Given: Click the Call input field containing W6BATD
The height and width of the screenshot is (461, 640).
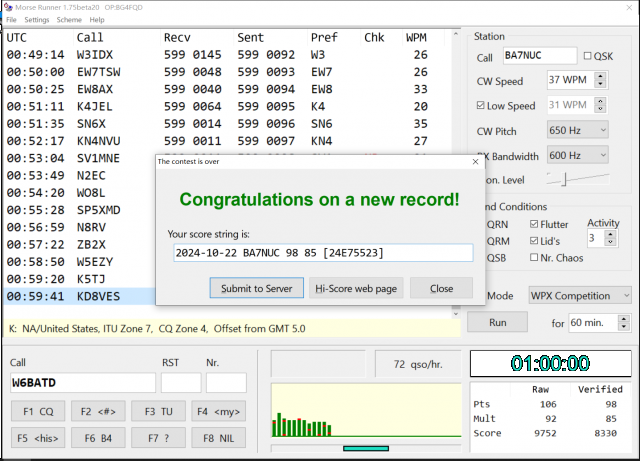Looking at the screenshot, I should pos(83,383).
